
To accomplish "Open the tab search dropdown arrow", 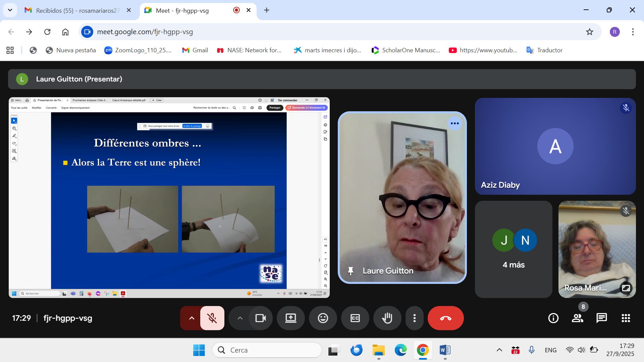I will click(x=10, y=10).
